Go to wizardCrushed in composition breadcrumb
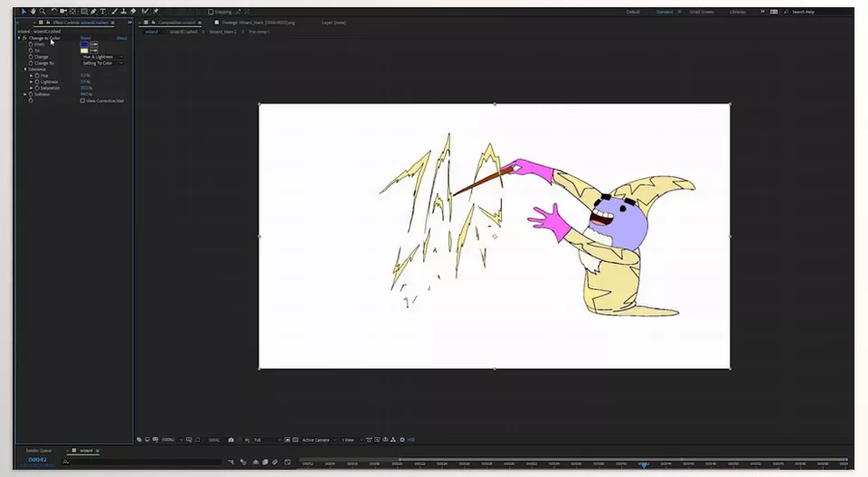Viewport: 868px width, 477px height. pyautogui.click(x=184, y=32)
